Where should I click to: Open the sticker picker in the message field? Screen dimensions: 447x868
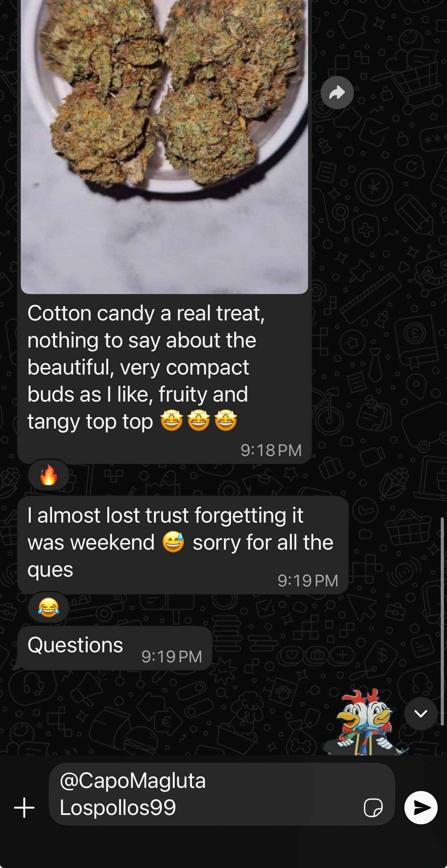click(373, 808)
